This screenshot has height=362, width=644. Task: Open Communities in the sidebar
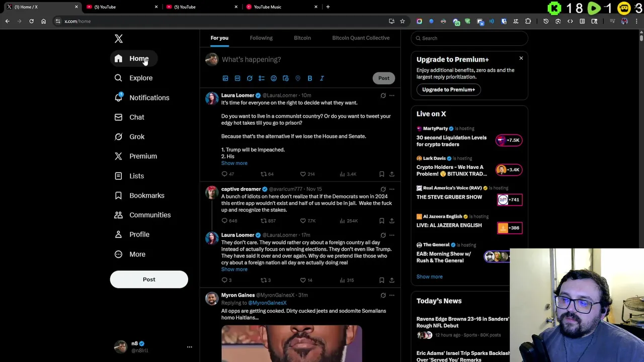(x=142, y=215)
